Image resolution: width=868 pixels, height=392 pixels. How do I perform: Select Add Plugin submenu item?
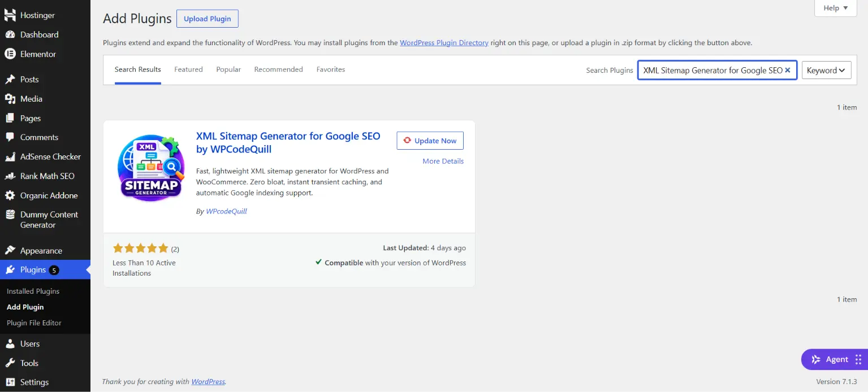[25, 307]
